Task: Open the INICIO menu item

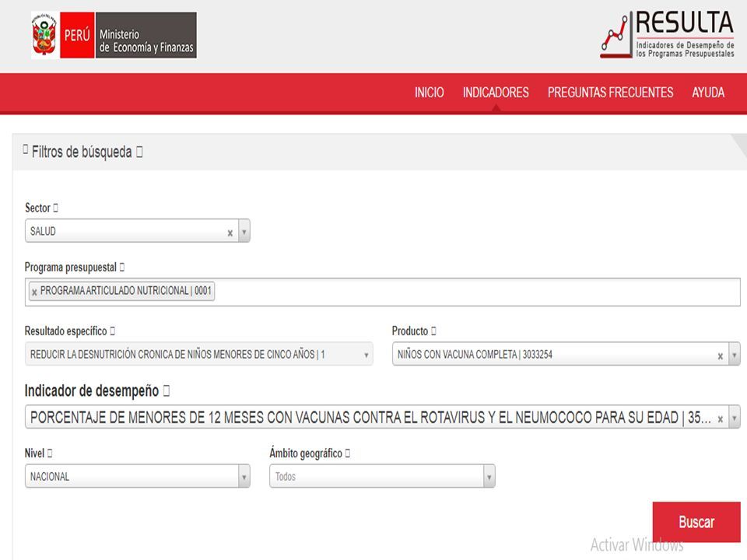Action: point(429,93)
